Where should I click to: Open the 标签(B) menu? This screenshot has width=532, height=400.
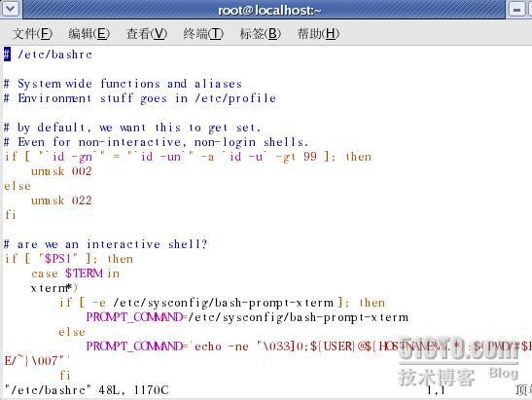tap(261, 34)
